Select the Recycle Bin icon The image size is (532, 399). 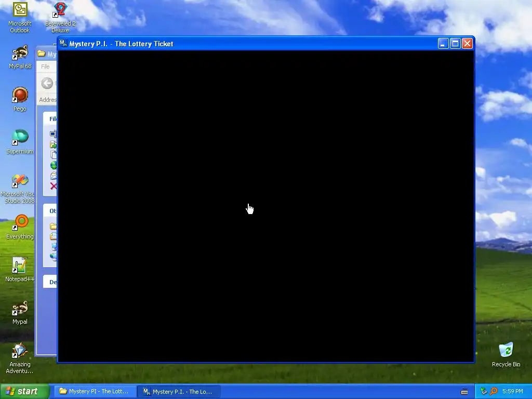(x=506, y=355)
